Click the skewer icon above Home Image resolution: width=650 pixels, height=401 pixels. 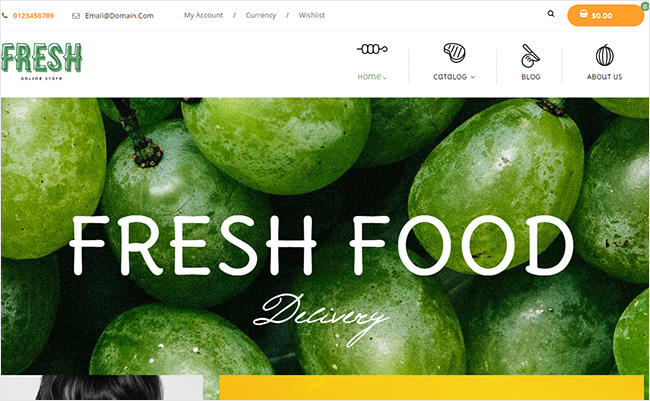[372, 49]
